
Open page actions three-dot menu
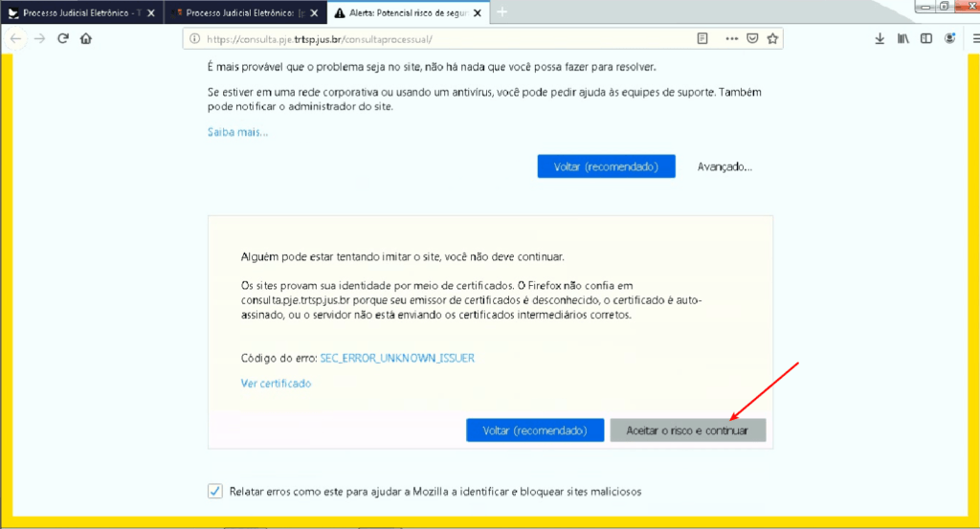[731, 38]
